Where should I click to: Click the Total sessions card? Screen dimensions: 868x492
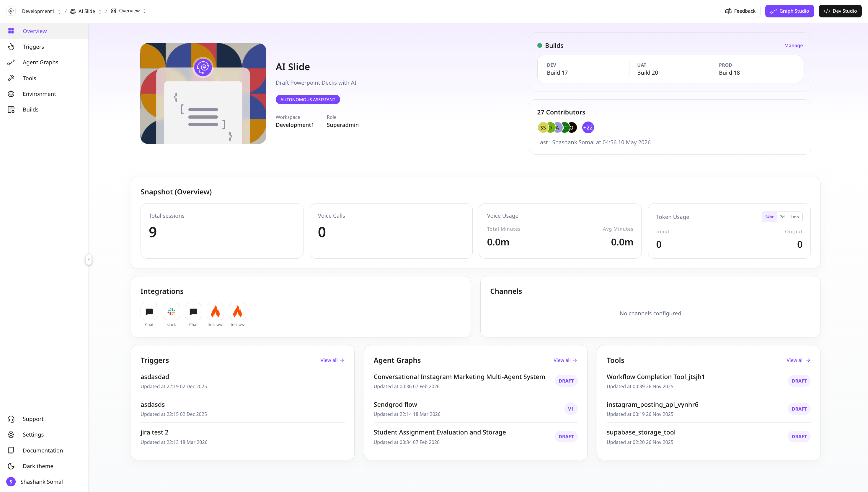tap(222, 231)
